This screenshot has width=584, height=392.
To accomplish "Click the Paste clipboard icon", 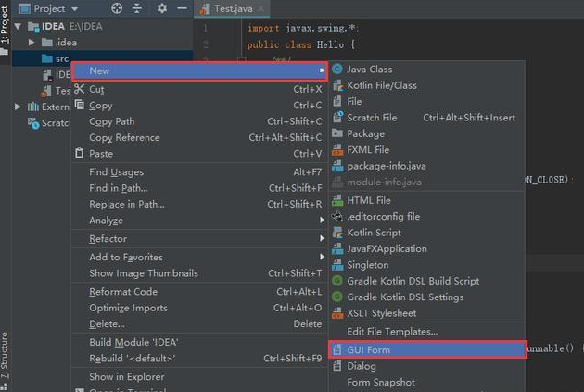I will [x=80, y=154].
